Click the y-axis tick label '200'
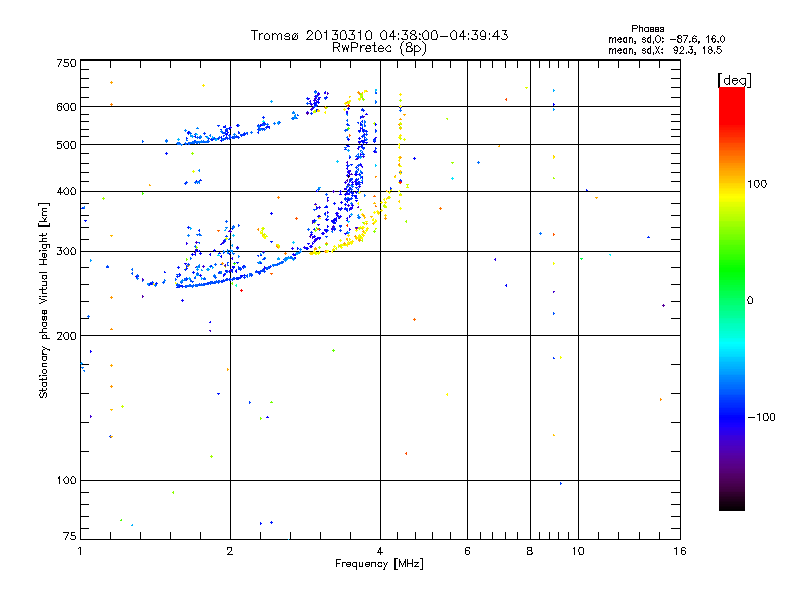The width and height of the screenshot is (800, 600). tap(66, 336)
